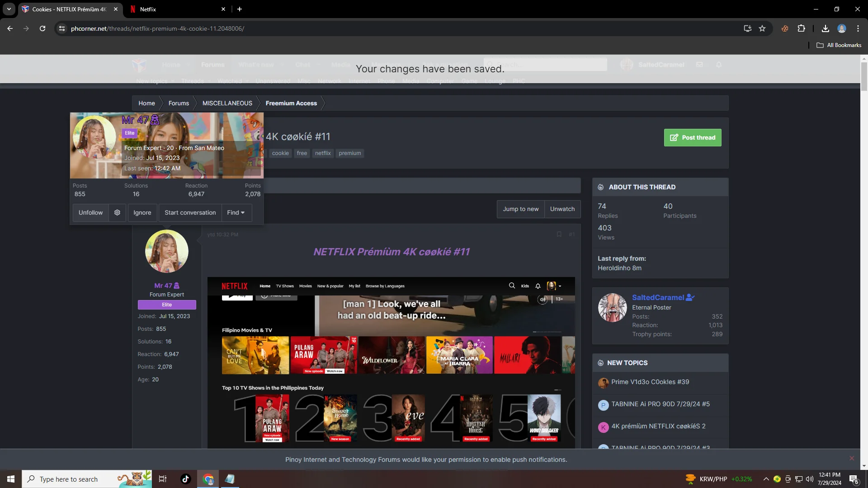Open the taskbar clock and date
Viewport: 868px width, 488px height.
point(829,479)
